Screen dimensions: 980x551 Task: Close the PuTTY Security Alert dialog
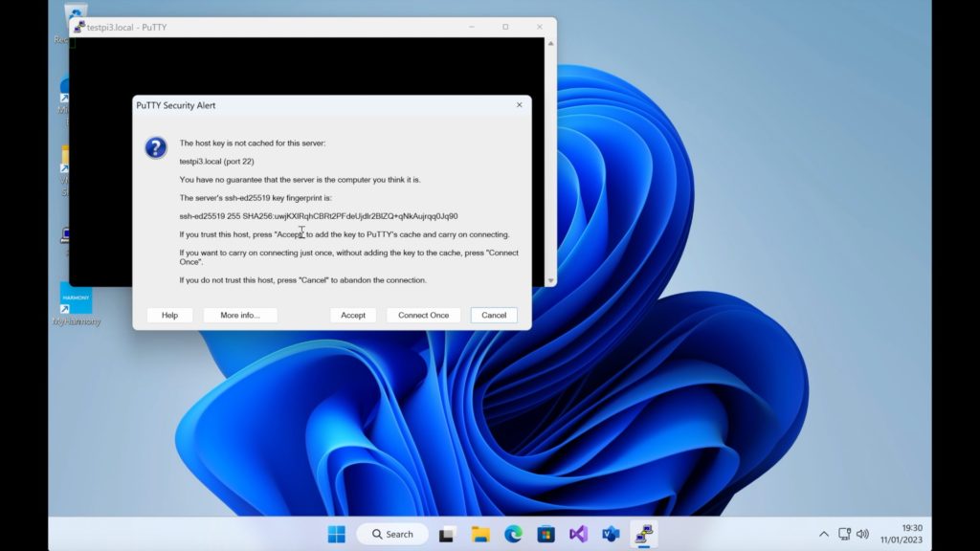[x=520, y=105]
